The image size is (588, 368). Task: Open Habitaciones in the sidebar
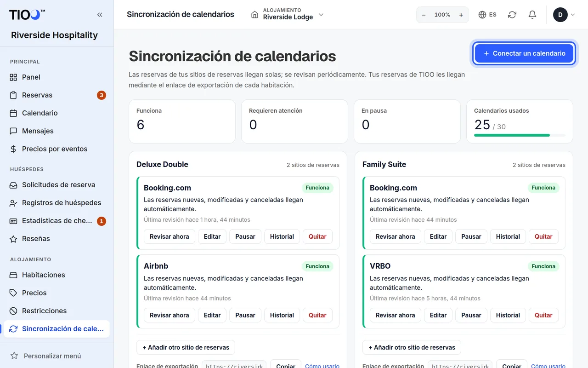point(57,275)
